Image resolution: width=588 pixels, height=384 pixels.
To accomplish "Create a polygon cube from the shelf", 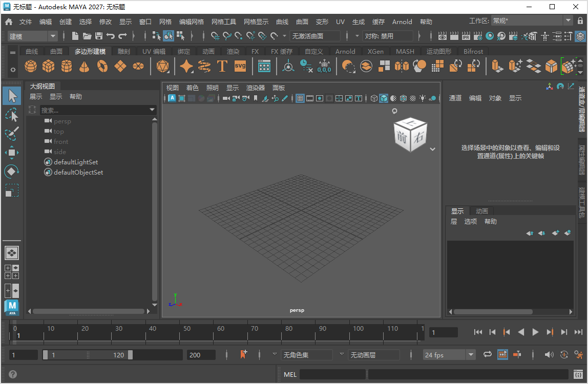I will coord(48,66).
